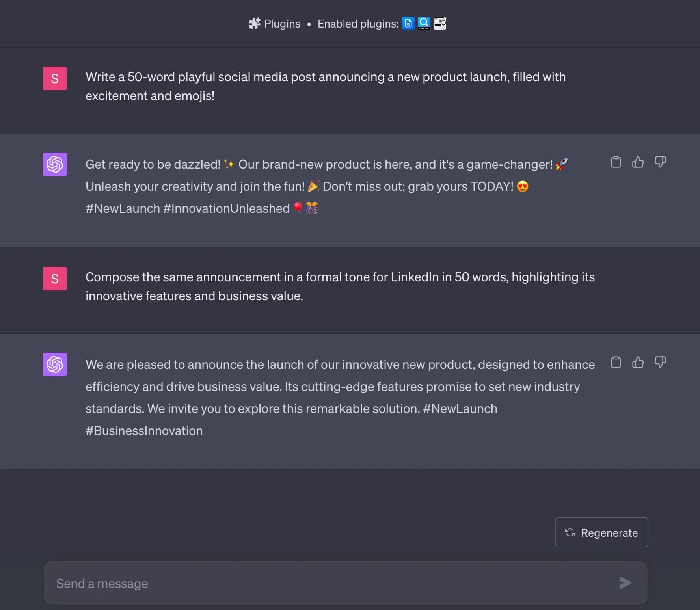Click the user avatar beside first prompt
This screenshot has height=610, width=700.
pos(55,78)
